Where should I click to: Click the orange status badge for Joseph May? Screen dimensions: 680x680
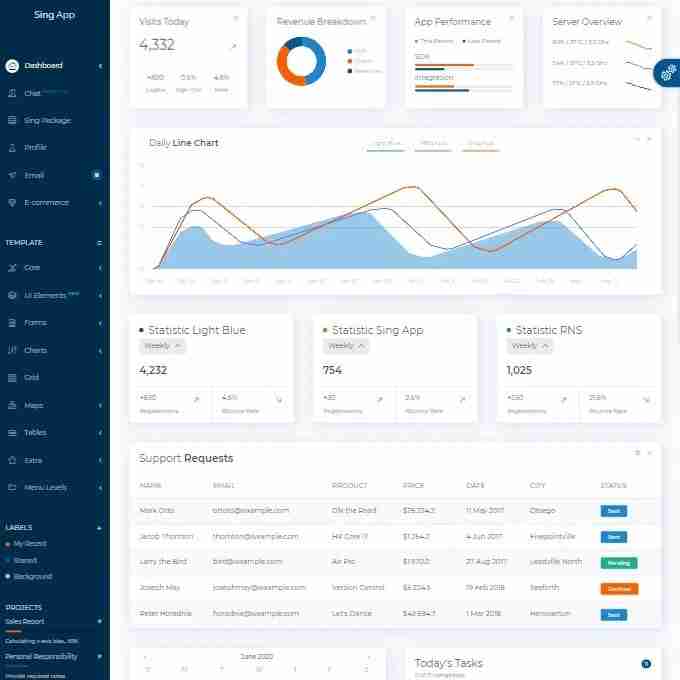pos(619,588)
